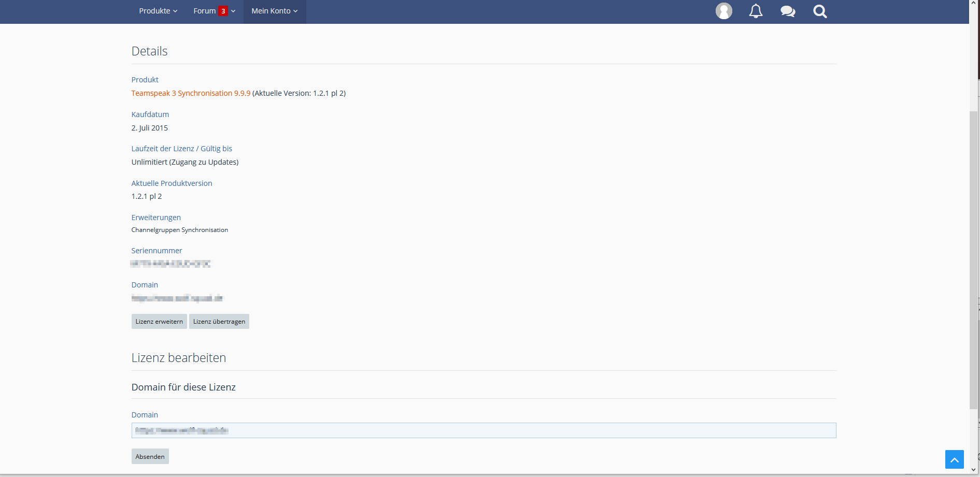Expand the Mein Konto dropdown
This screenshot has height=477, width=980.
[x=274, y=11]
